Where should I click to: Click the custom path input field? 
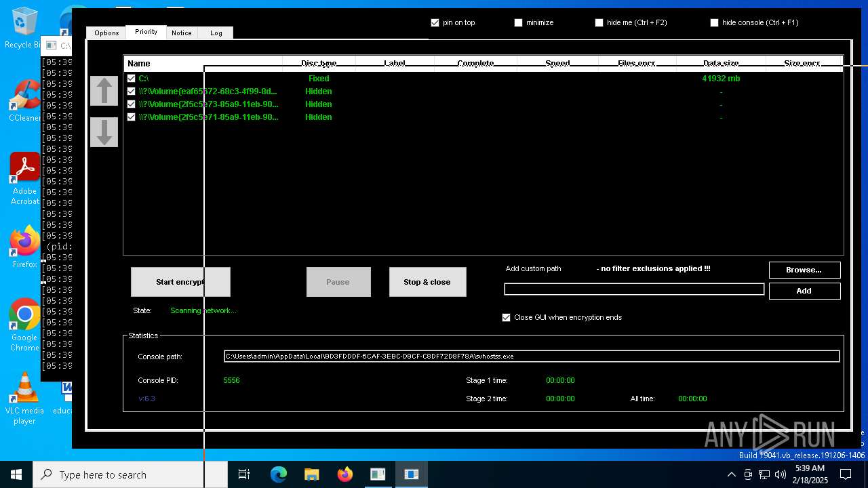(x=634, y=289)
